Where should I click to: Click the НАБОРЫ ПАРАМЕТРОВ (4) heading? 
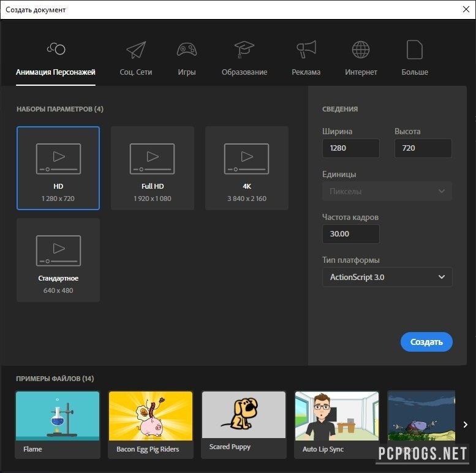(x=60, y=109)
